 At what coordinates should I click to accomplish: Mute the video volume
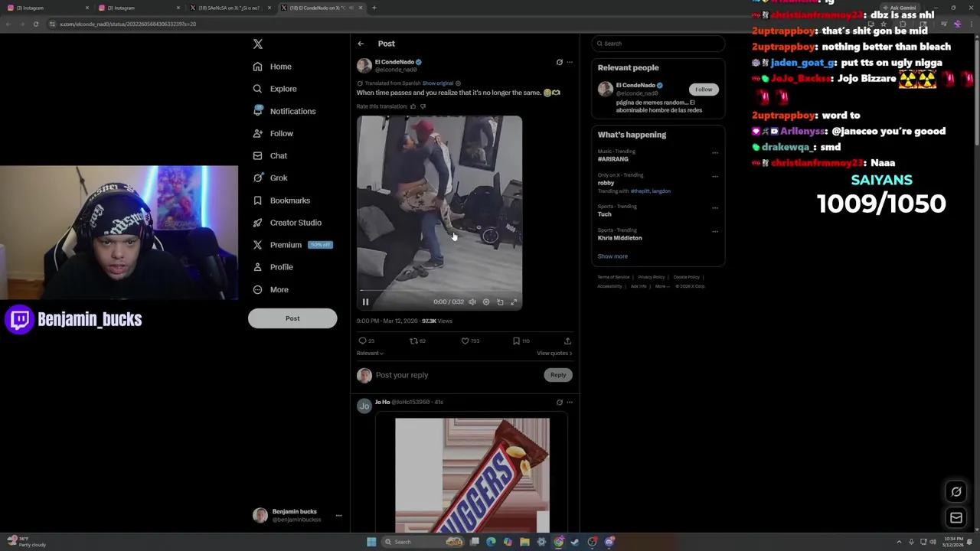point(472,302)
